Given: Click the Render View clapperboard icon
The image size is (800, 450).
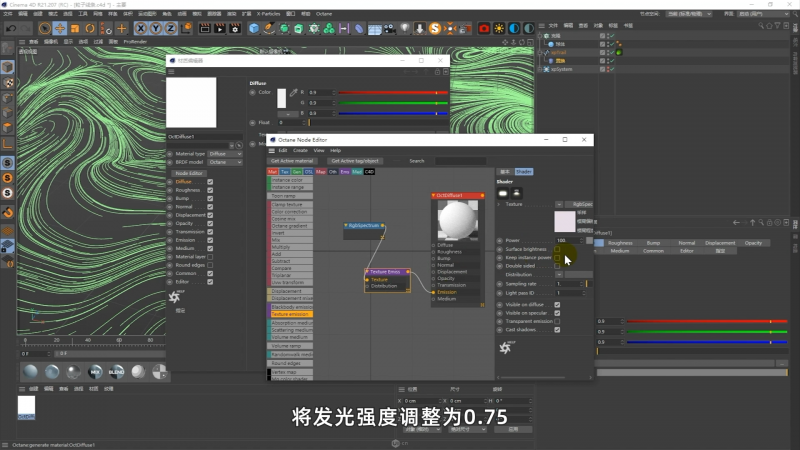Looking at the screenshot, I should coord(205,29).
